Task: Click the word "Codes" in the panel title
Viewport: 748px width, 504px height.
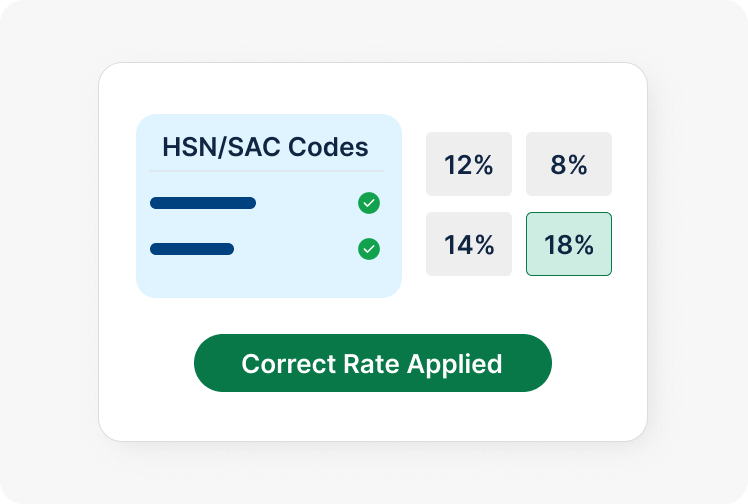Action: (328, 147)
